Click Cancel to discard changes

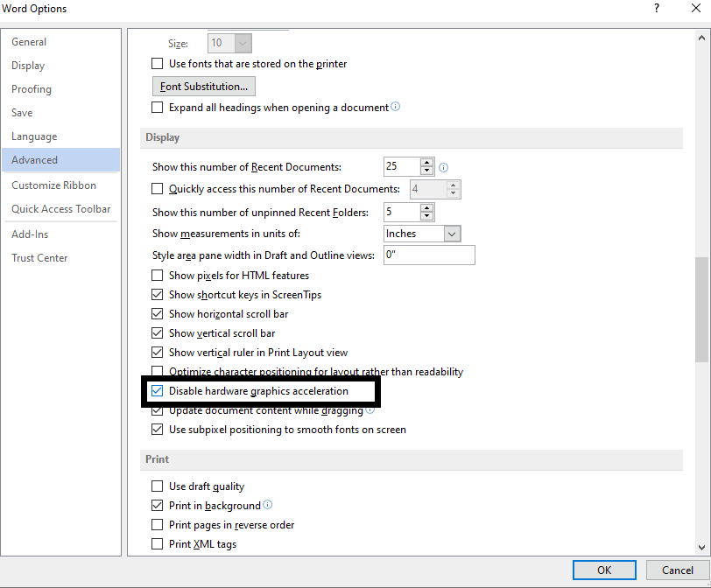pyautogui.click(x=678, y=570)
